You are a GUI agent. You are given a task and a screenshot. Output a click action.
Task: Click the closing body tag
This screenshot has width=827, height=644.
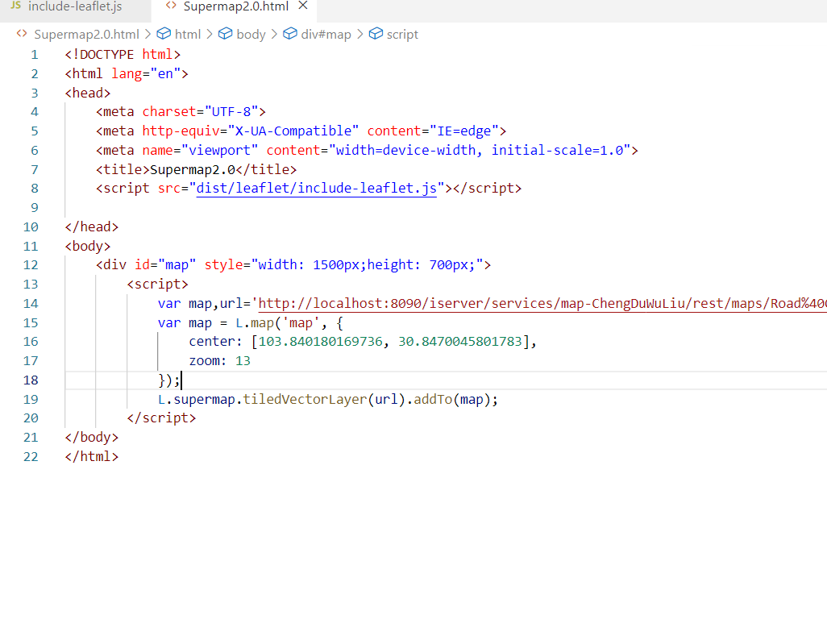[x=92, y=437]
